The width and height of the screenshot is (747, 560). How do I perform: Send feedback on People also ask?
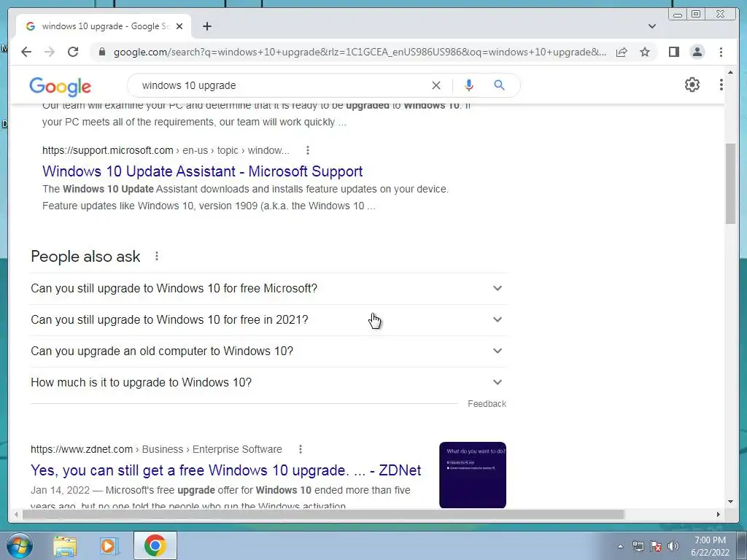[487, 404]
